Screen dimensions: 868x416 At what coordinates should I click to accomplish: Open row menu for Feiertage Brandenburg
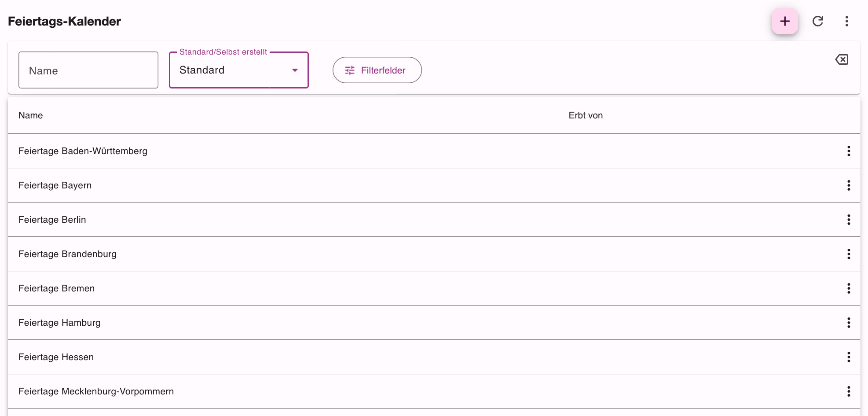coord(849,254)
